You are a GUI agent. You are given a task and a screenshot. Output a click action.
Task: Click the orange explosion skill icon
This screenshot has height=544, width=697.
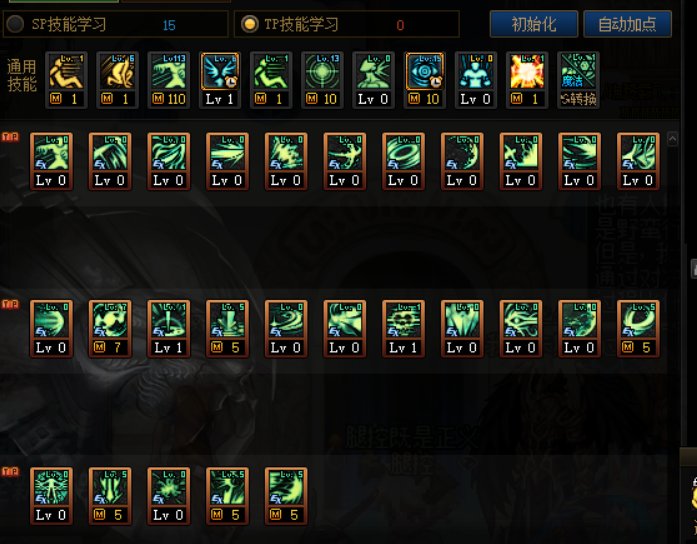(527, 80)
